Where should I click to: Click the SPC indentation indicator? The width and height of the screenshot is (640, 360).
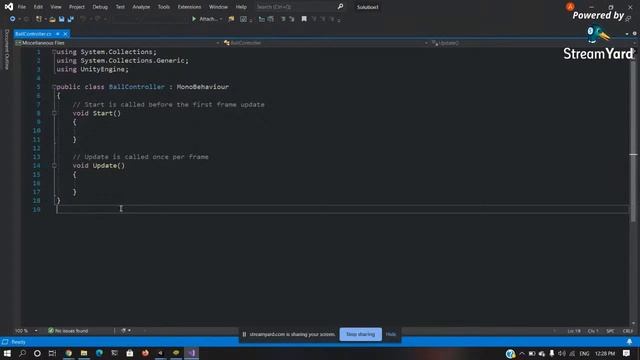click(x=610, y=331)
